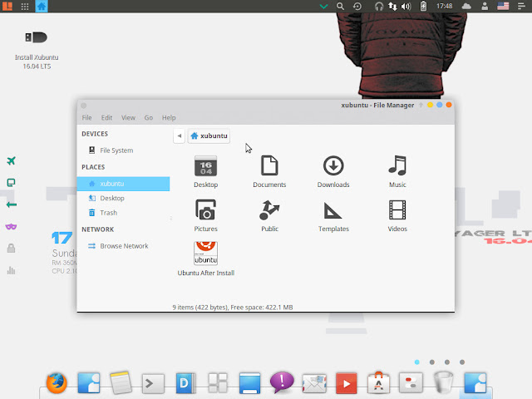532x399 pixels.
Task: Open the workspace overview dock icon
Action: coord(218,383)
